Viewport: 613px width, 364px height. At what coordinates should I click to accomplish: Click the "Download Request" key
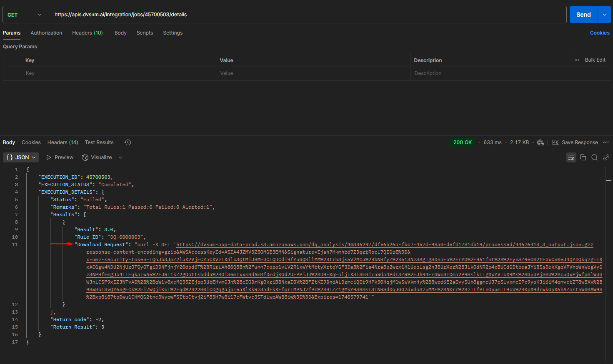(101, 244)
